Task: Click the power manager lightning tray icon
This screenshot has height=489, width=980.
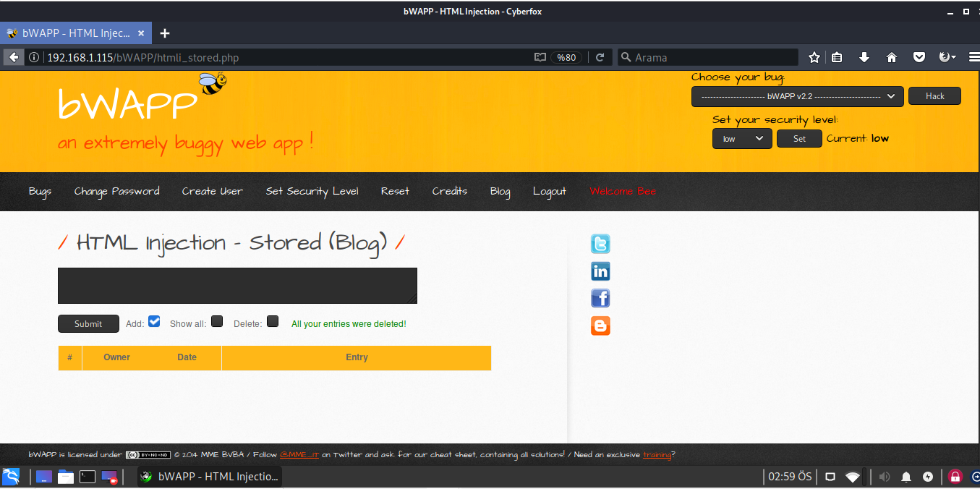Action: [928, 477]
